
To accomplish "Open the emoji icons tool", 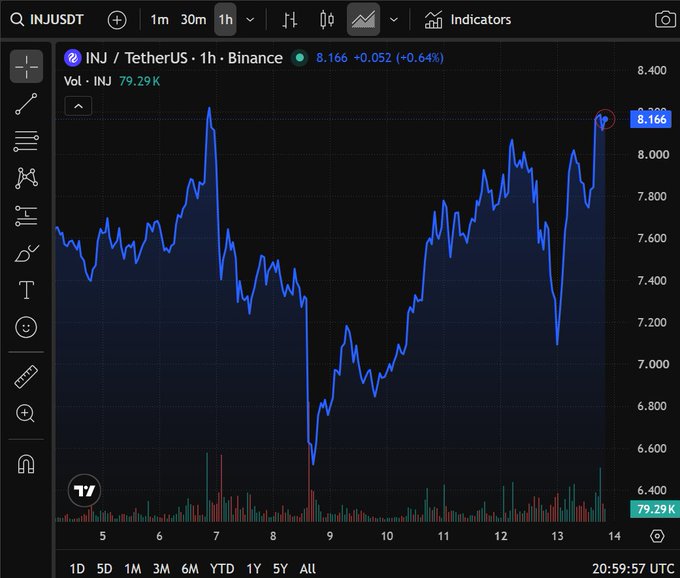I will click(x=26, y=327).
